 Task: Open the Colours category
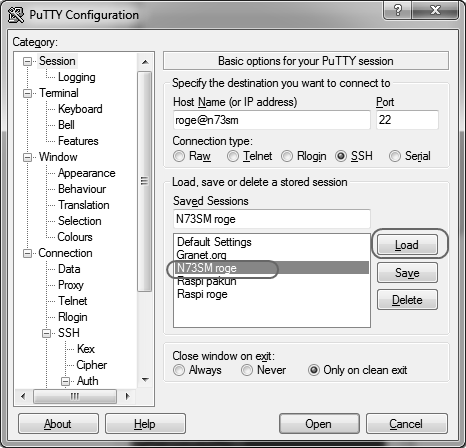click(75, 237)
